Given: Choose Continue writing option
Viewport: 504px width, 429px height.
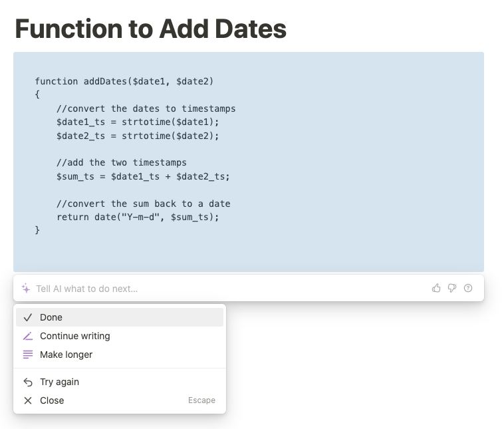Looking at the screenshot, I should coord(120,336).
